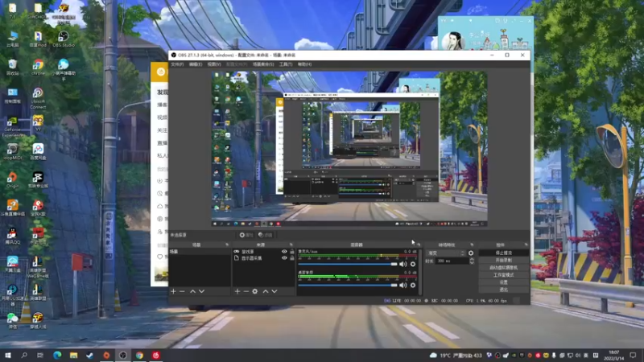Launch OBS Studio desktop shortcut
The width and height of the screenshot is (644, 362).
[64, 39]
